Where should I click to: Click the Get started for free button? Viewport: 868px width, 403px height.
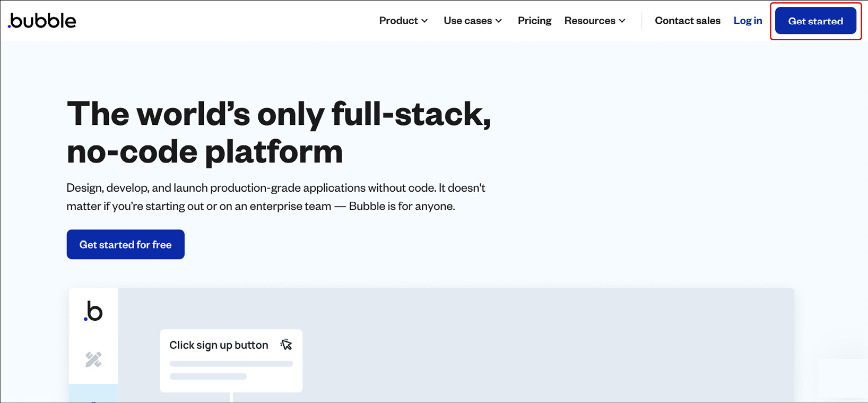126,244
